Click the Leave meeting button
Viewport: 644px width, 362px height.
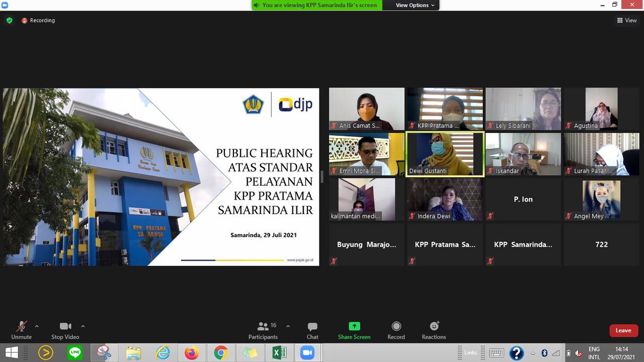pos(623,330)
